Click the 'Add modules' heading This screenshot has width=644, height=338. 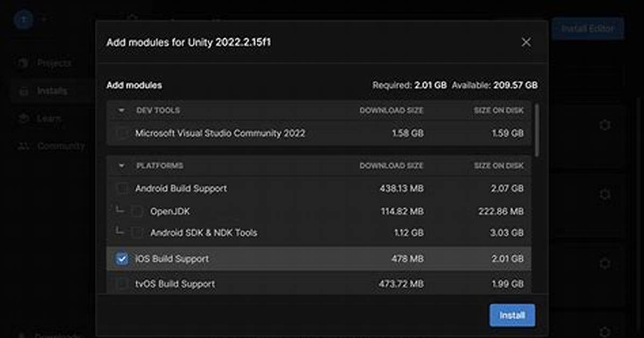pos(134,86)
